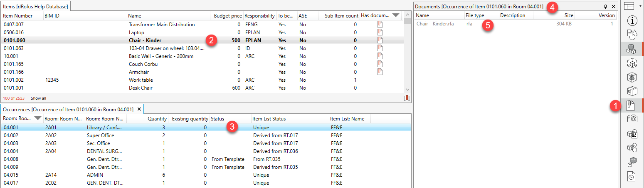Click sort arrow on Room number column

tap(37, 119)
